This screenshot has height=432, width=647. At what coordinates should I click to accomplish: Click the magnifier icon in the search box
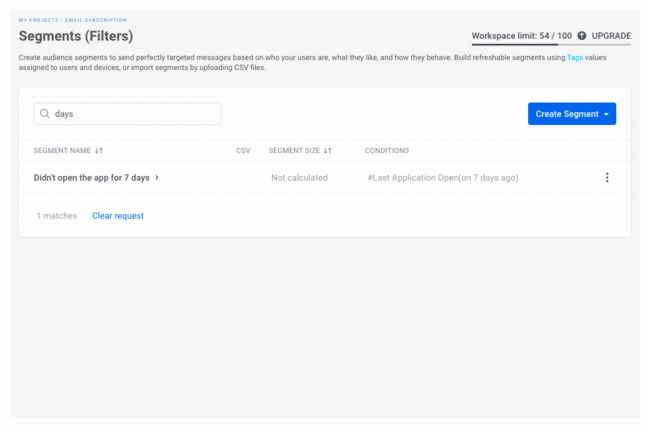coord(45,114)
